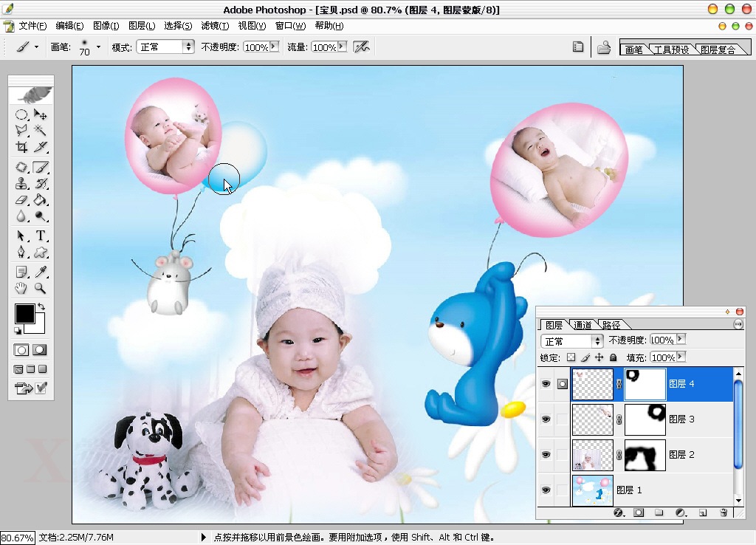This screenshot has height=545, width=756.
Task: Open layer blend mode dropdown in Layers panel
Action: click(572, 341)
